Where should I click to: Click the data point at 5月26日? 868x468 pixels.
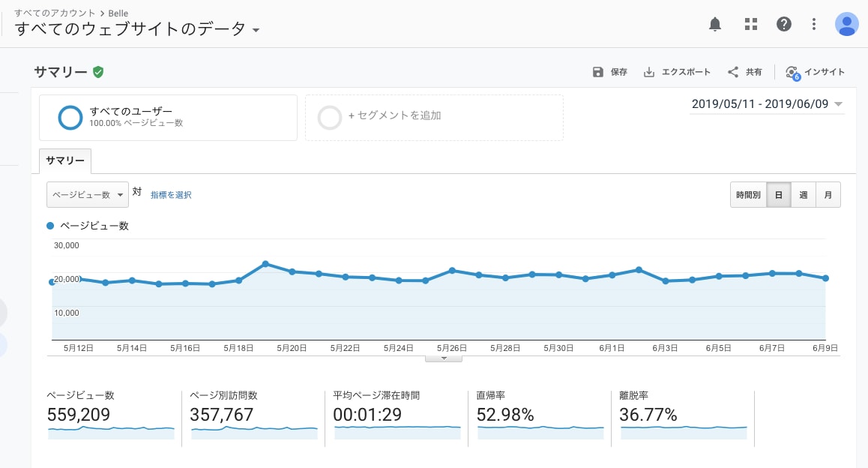point(452,270)
